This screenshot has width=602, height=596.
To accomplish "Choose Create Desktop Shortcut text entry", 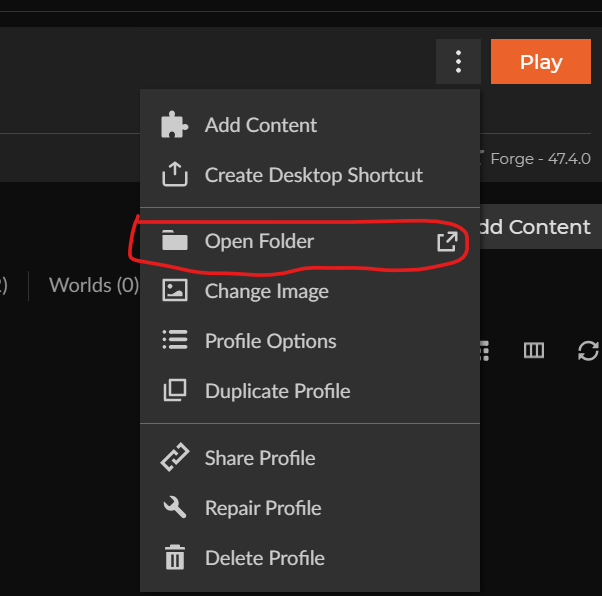I will (313, 175).
